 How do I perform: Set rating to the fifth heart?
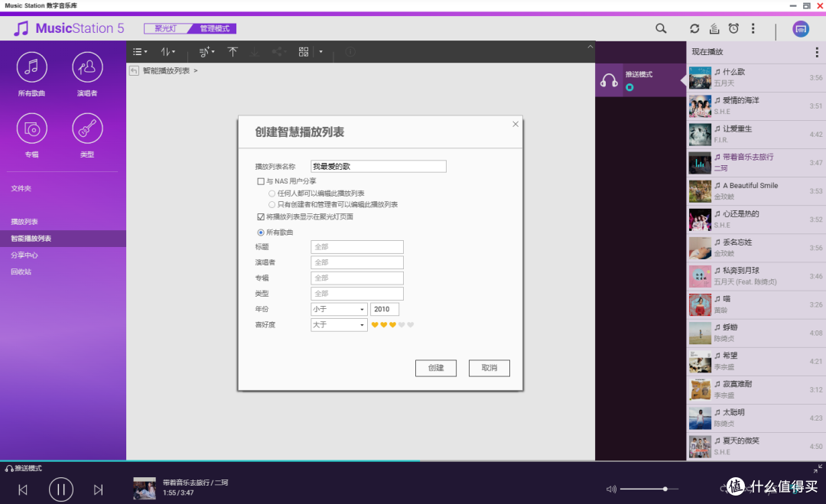click(x=411, y=325)
